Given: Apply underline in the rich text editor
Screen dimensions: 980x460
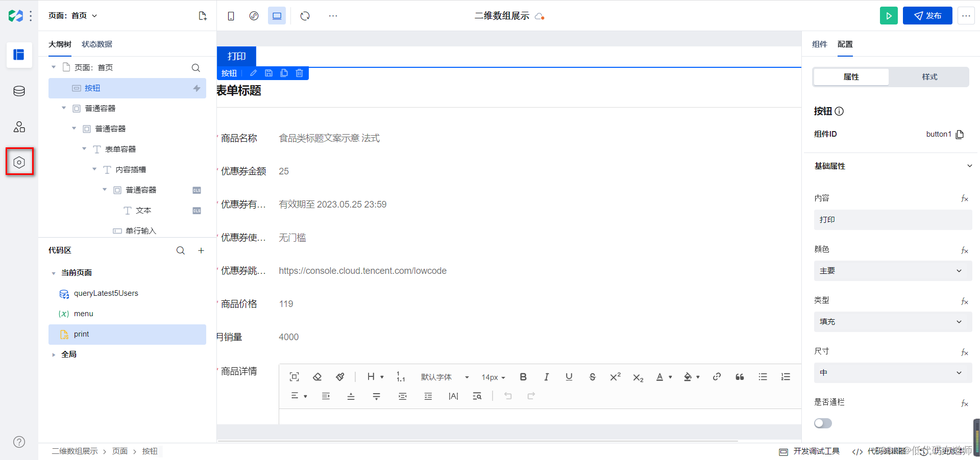Looking at the screenshot, I should (569, 377).
